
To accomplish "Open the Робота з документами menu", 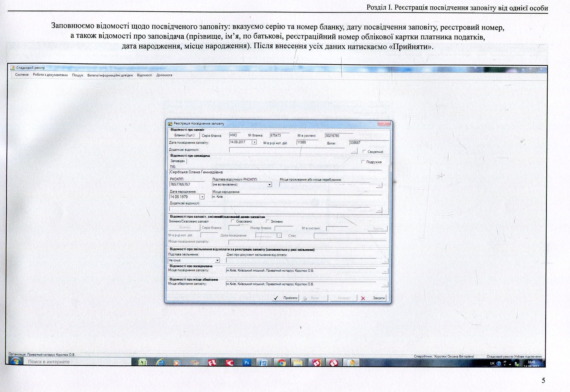I will pyautogui.click(x=50, y=75).
